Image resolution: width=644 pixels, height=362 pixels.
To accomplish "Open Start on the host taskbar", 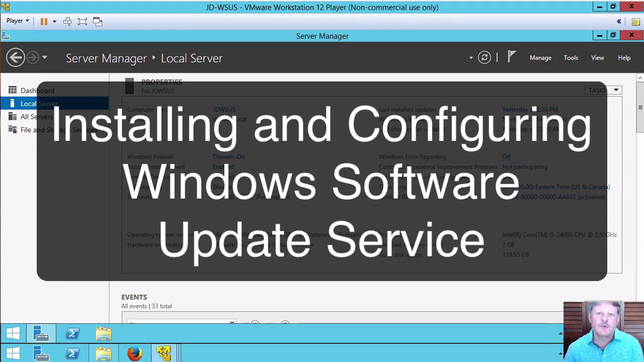I will coord(13,353).
